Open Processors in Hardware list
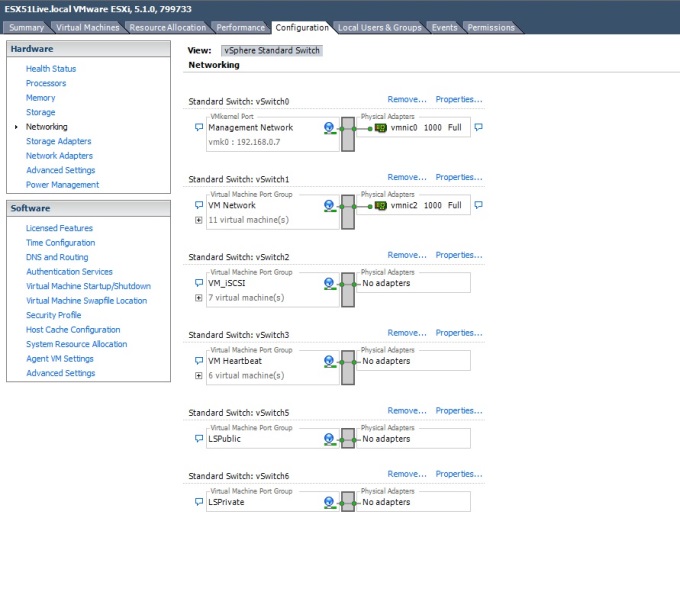Image resolution: width=680 pixels, height=592 pixels. pyautogui.click(x=46, y=83)
